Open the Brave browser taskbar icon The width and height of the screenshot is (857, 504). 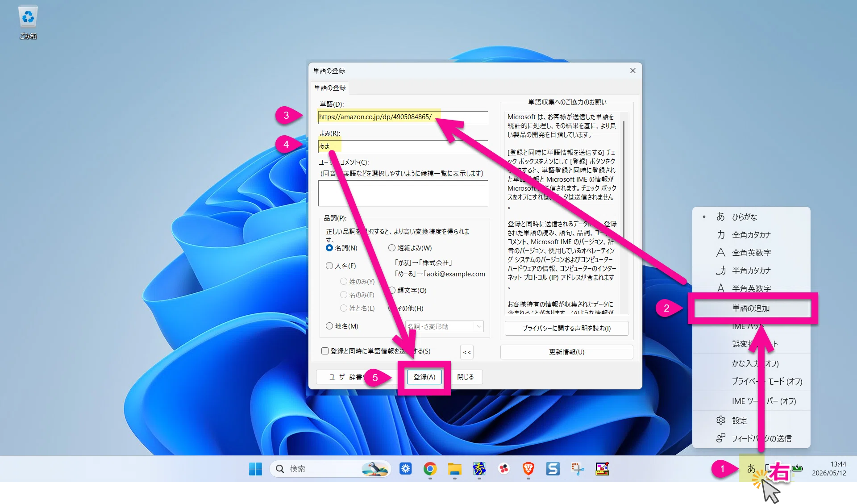(x=528, y=469)
